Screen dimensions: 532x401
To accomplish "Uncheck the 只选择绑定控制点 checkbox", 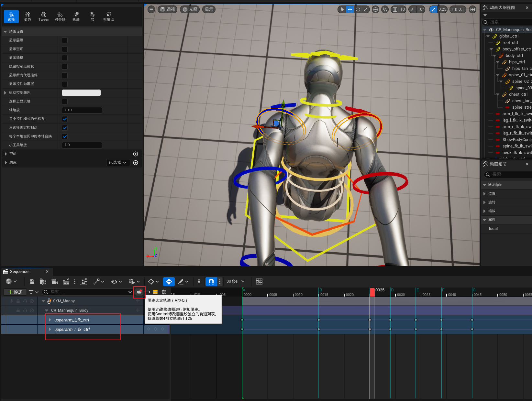I will point(65,128).
